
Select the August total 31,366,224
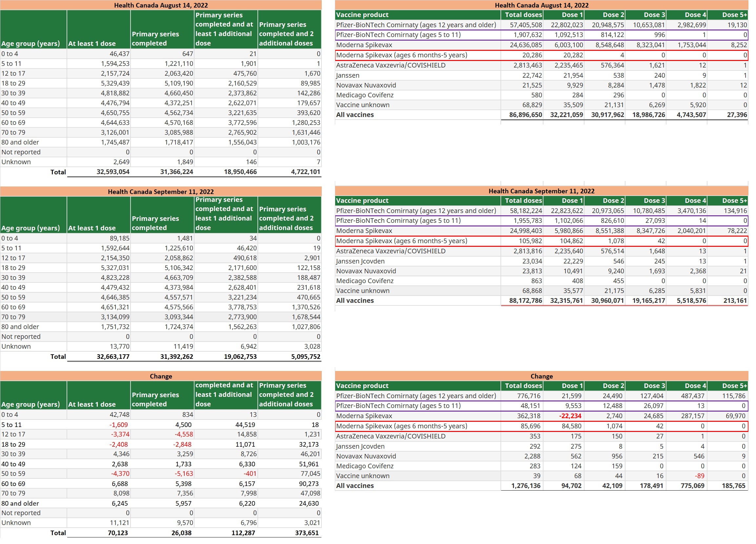[162, 172]
